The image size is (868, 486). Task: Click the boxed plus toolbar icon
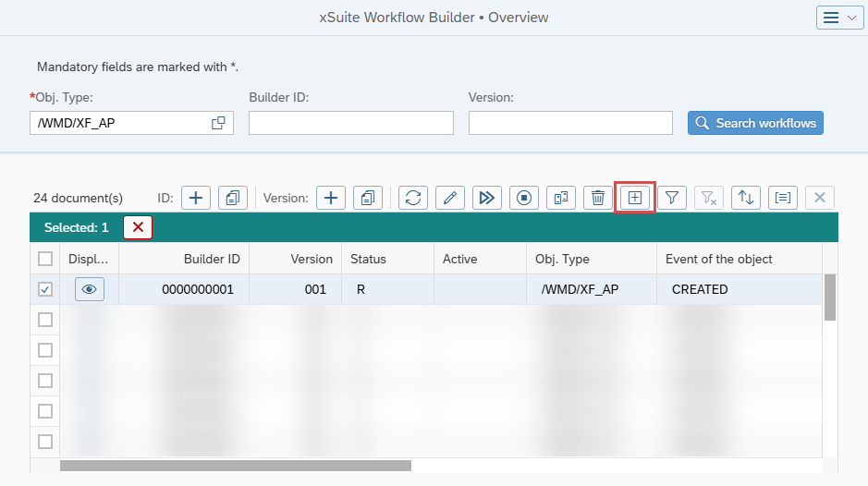(635, 198)
